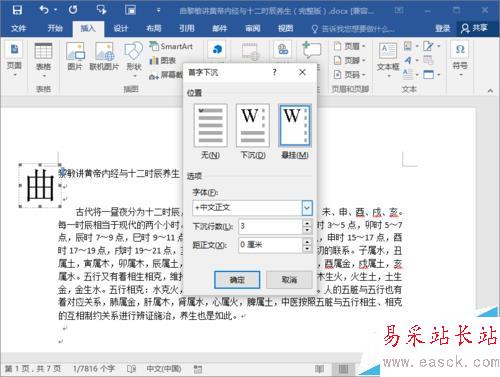The height and width of the screenshot is (377, 500).
Task: Click the 1/7816 个字 word count
Action: tap(94, 369)
